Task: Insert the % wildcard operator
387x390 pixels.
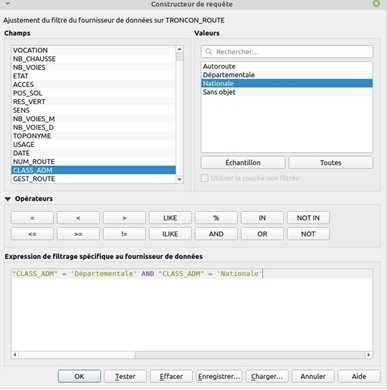Action: click(x=216, y=218)
